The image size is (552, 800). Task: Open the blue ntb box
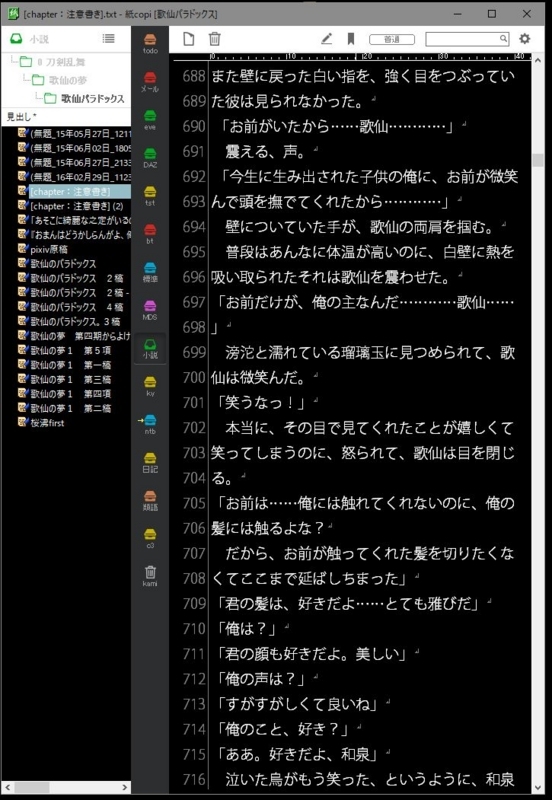150,423
